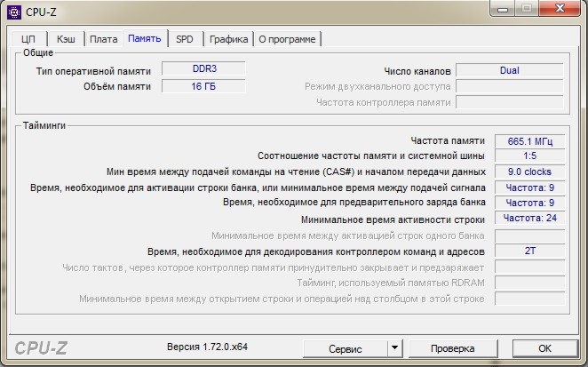Click the Соотношение частоты памяти label
This screenshot has height=367, width=588.
(x=371, y=156)
